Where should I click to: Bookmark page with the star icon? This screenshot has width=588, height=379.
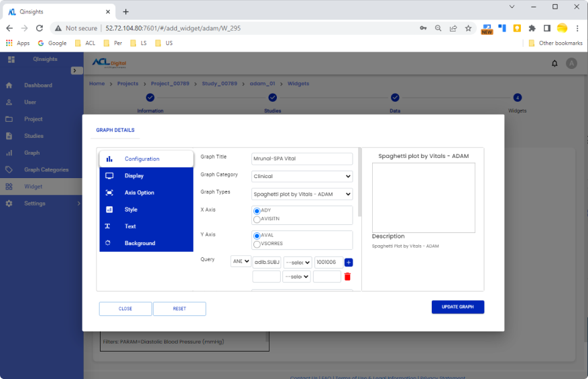coord(468,28)
